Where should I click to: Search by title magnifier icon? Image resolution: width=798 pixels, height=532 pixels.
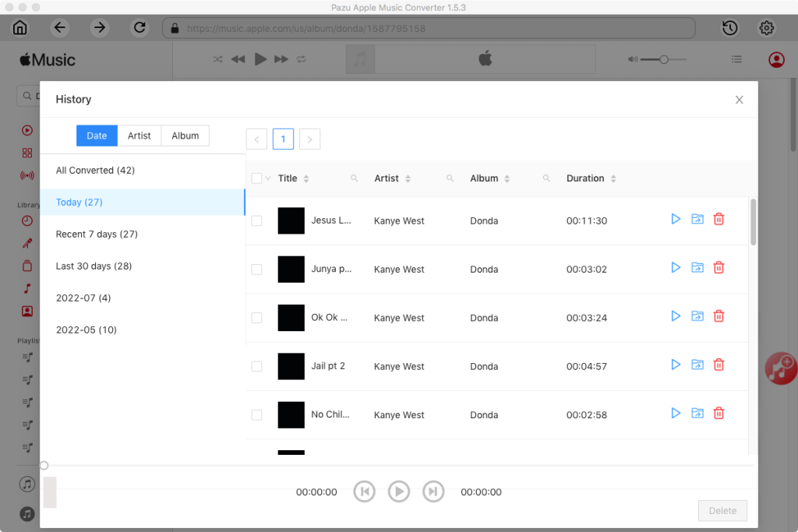pos(355,178)
